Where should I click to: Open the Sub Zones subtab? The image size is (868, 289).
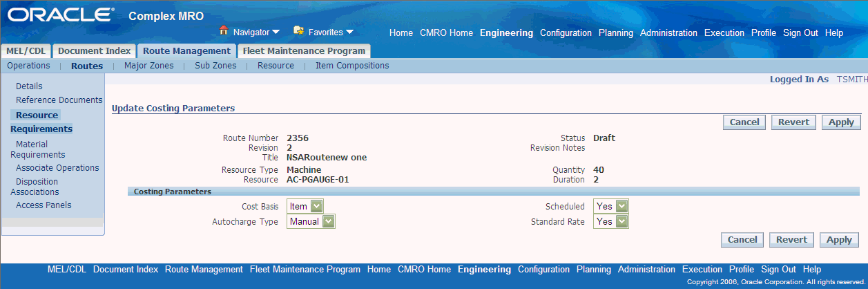coord(215,66)
